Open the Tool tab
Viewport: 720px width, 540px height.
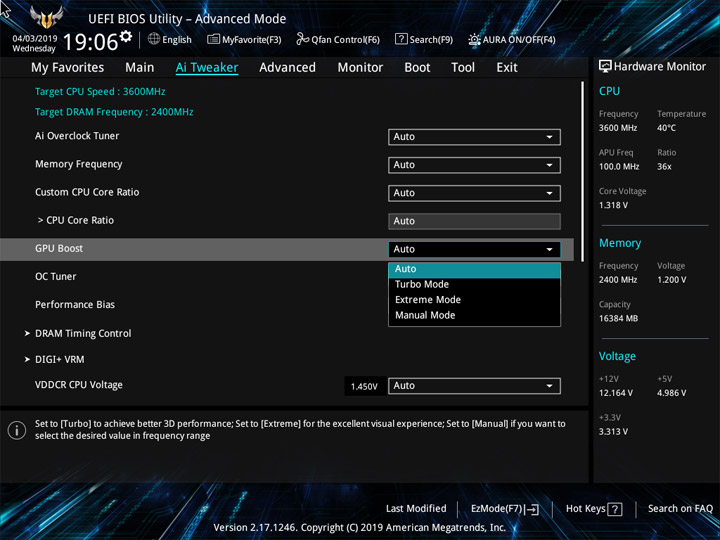coord(463,68)
